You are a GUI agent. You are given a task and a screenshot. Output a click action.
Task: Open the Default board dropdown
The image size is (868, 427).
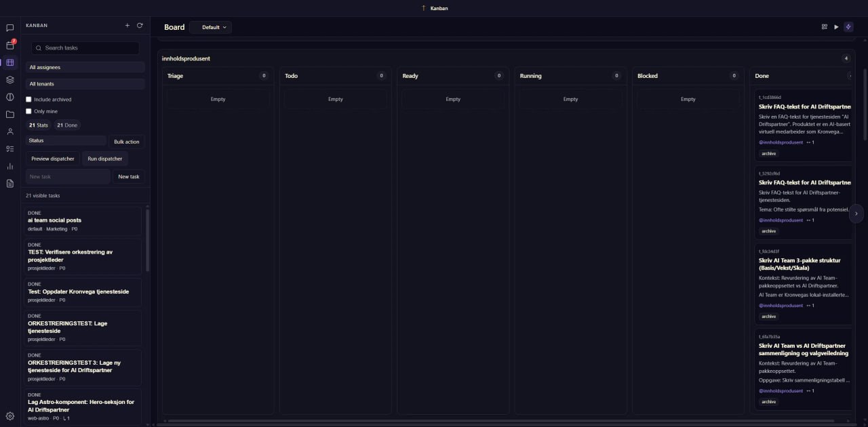tap(211, 27)
